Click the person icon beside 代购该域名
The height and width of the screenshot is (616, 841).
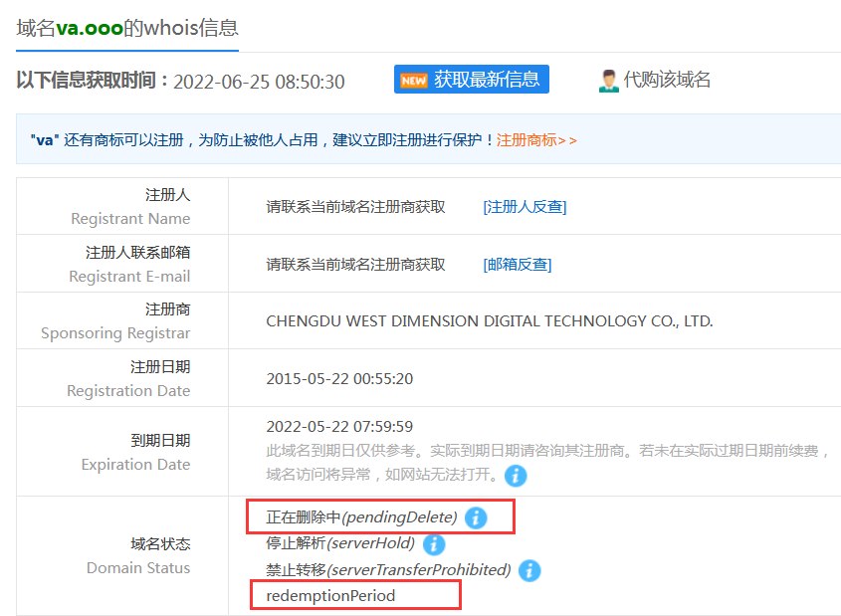tap(608, 81)
